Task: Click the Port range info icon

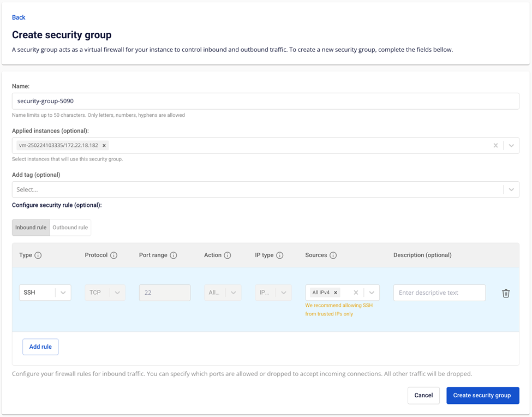Action: tap(174, 255)
